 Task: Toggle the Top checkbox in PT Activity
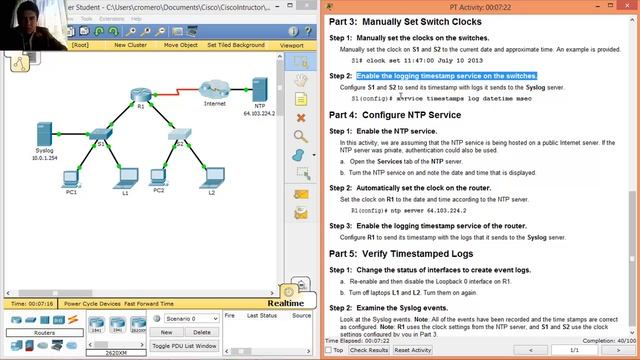coord(329,350)
